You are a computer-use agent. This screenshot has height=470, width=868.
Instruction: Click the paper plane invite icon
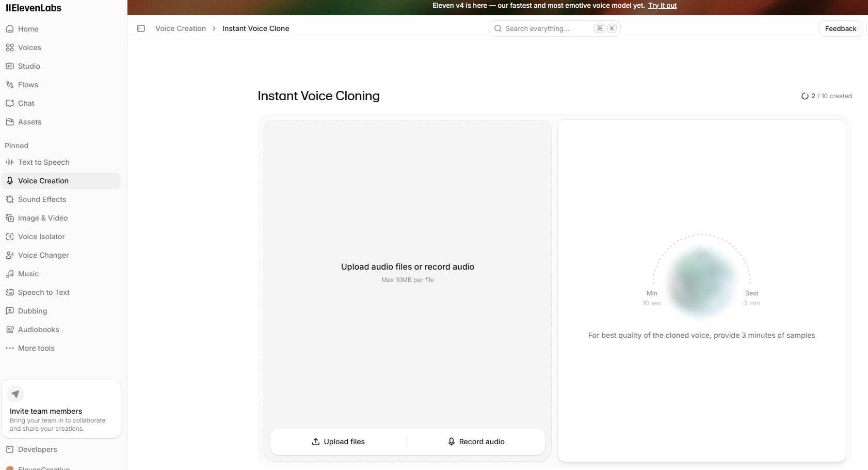coord(15,394)
